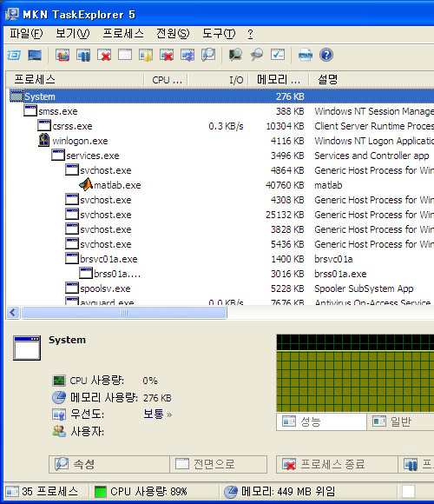Open the 보기(V) menu
Image resolution: width=434 pixels, height=504 pixels.
point(72,33)
